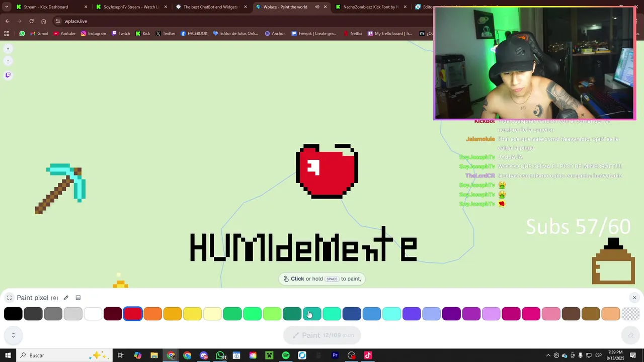The image size is (644, 362).
Task: Open the Windows notification center
Action: pos(633,355)
